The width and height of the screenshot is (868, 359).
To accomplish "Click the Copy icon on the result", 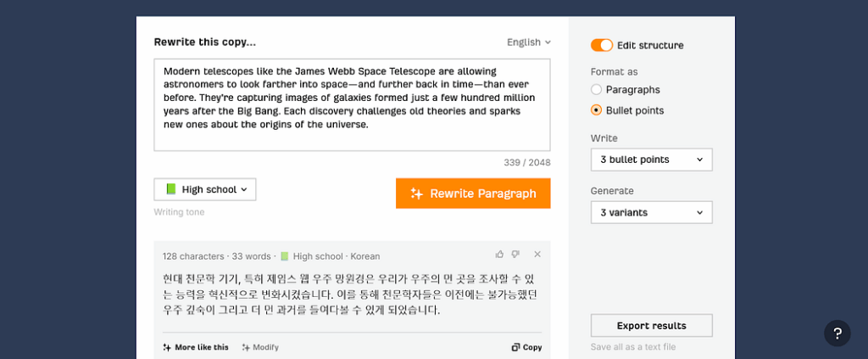I will pyautogui.click(x=515, y=347).
